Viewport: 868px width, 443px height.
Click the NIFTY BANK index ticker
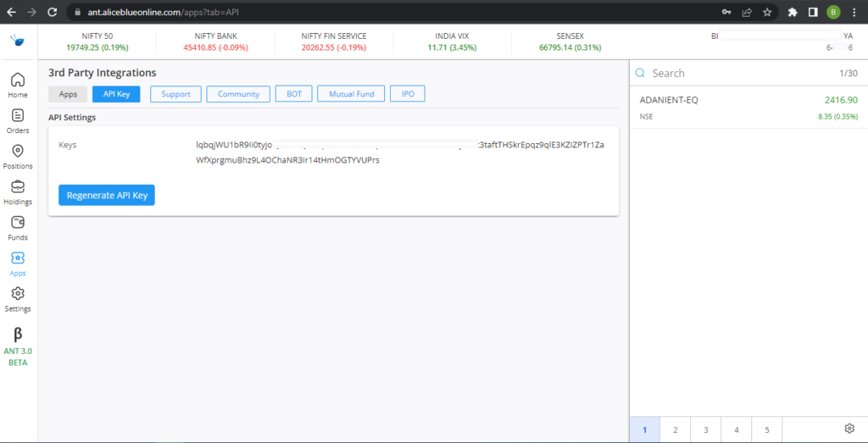(216, 42)
